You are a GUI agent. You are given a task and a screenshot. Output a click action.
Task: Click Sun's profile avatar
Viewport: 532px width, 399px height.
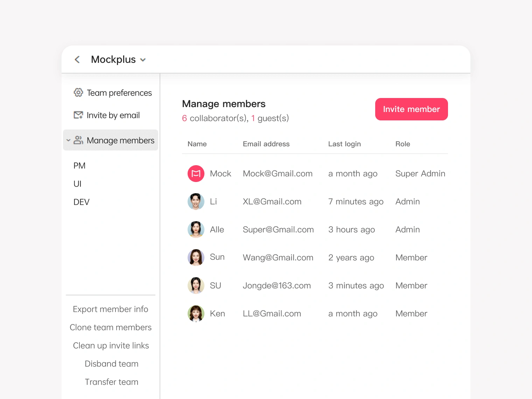pyautogui.click(x=196, y=258)
